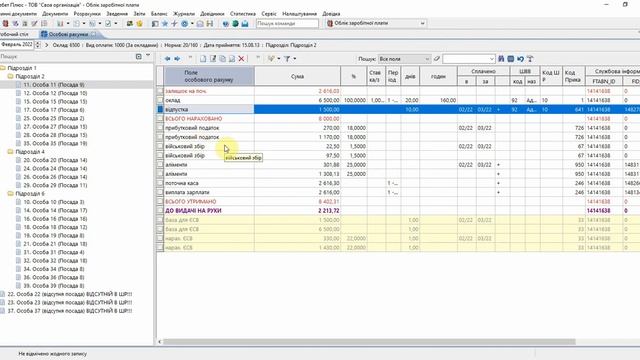The width and height of the screenshot is (640, 360).
Task: Open the 'Все поля' search field dropdown
Action: [x=427, y=59]
